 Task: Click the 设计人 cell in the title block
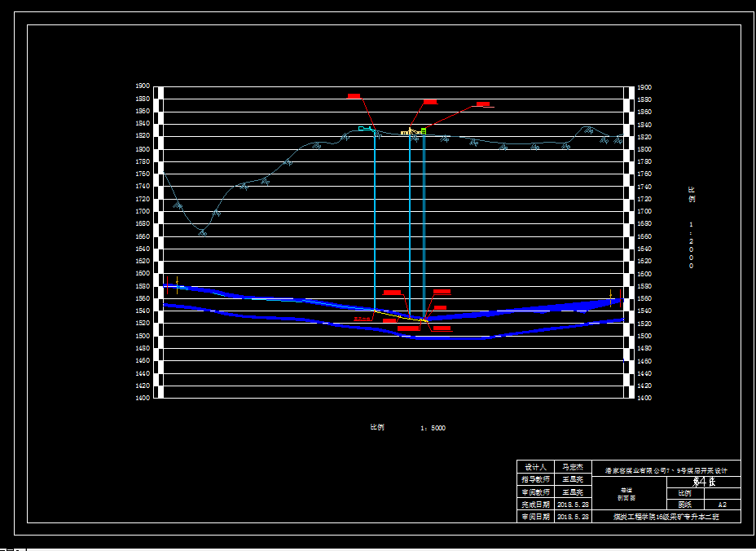[x=536, y=467]
